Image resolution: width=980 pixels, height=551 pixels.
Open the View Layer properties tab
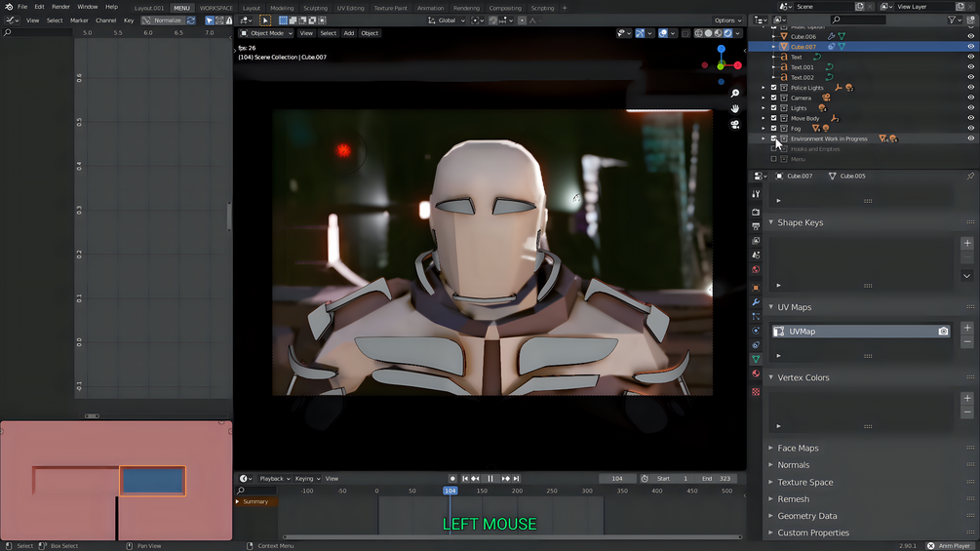pos(756,241)
